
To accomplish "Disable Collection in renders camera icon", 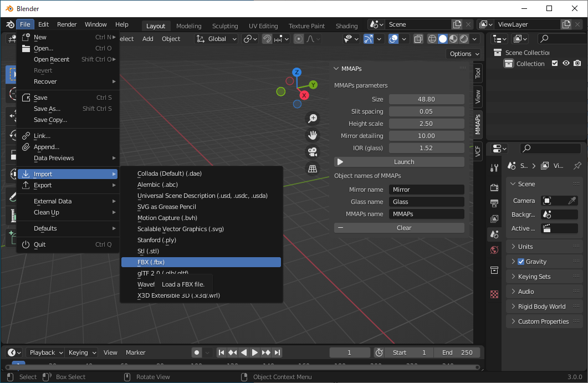I will click(x=577, y=63).
